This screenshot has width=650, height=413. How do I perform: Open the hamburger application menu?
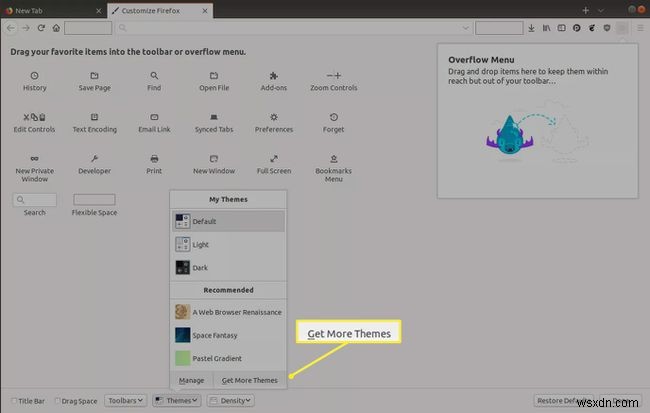point(640,28)
